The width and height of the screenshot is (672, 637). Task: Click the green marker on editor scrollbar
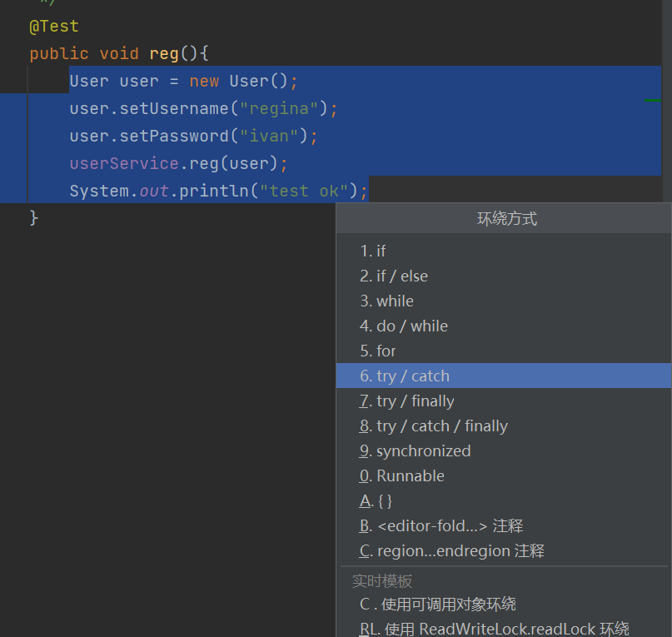tap(654, 100)
